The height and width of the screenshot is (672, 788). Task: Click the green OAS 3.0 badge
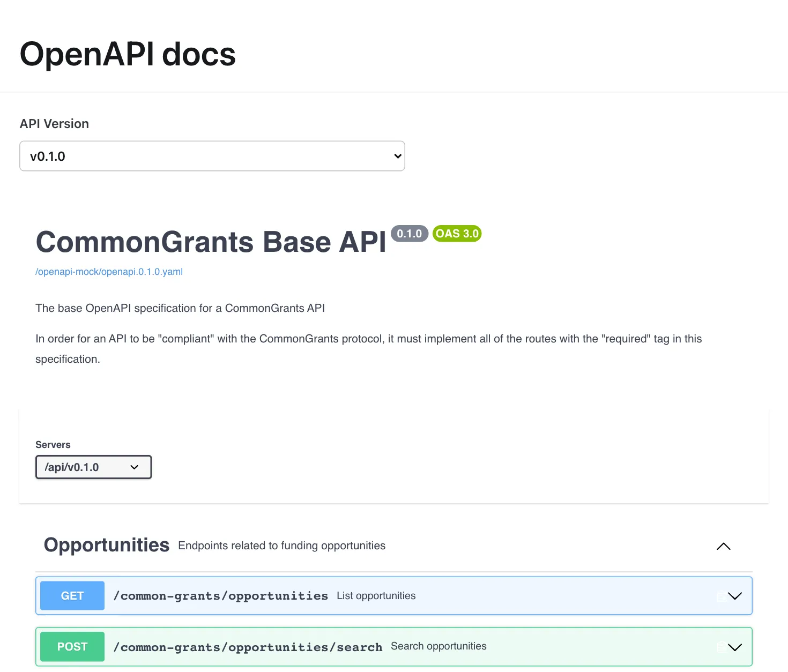pyautogui.click(x=457, y=234)
